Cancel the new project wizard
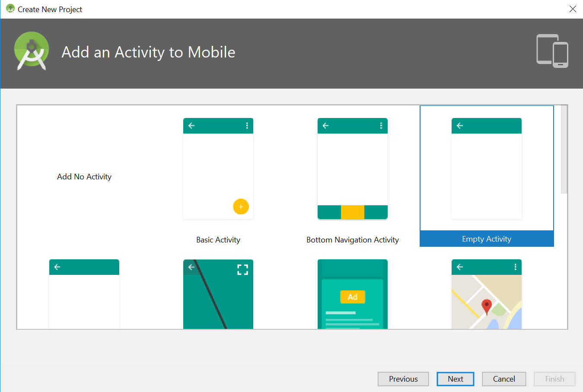The image size is (583, 392). pyautogui.click(x=504, y=379)
